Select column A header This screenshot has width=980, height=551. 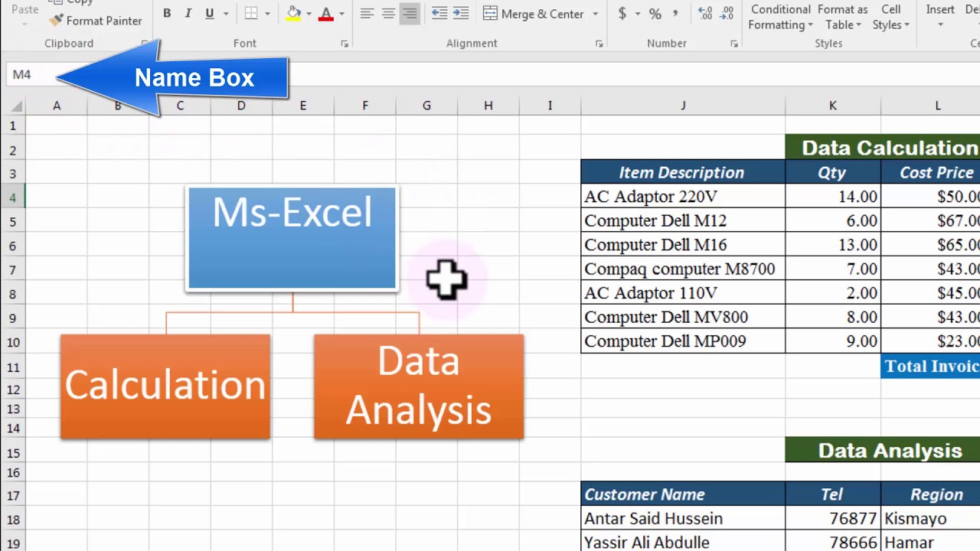pyautogui.click(x=57, y=106)
